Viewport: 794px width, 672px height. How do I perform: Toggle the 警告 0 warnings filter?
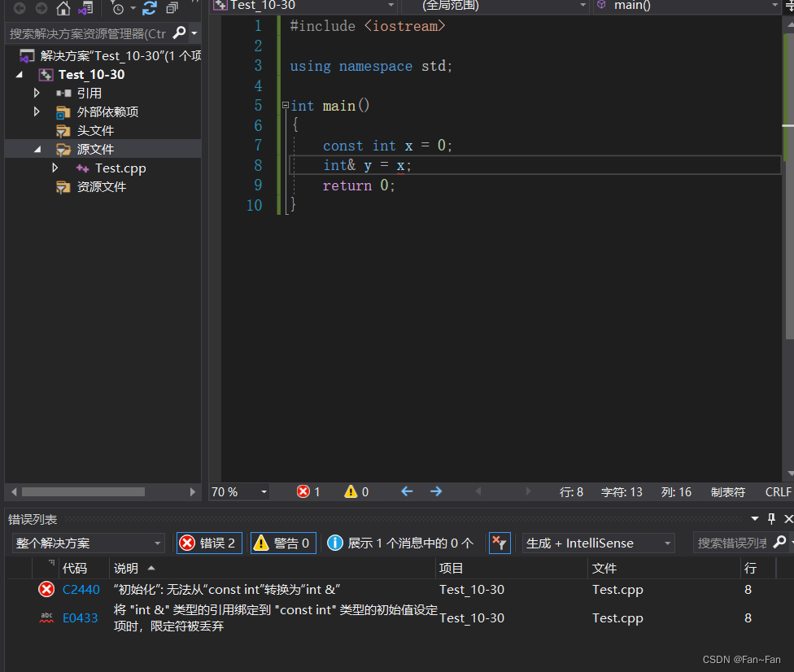tap(282, 543)
